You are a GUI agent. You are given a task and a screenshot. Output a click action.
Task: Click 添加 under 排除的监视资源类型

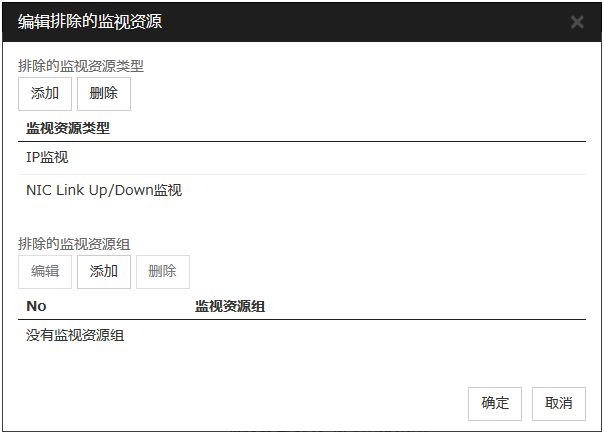pyautogui.click(x=45, y=94)
